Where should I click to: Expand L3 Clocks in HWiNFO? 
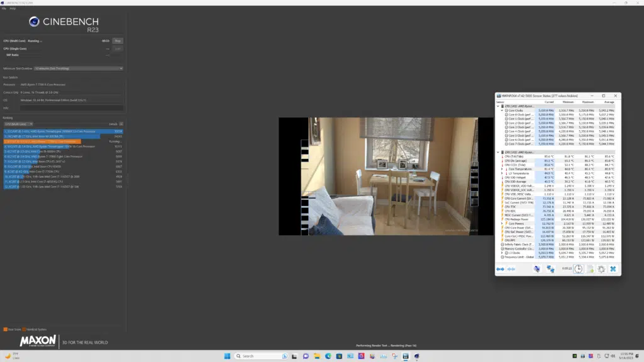pos(502,253)
